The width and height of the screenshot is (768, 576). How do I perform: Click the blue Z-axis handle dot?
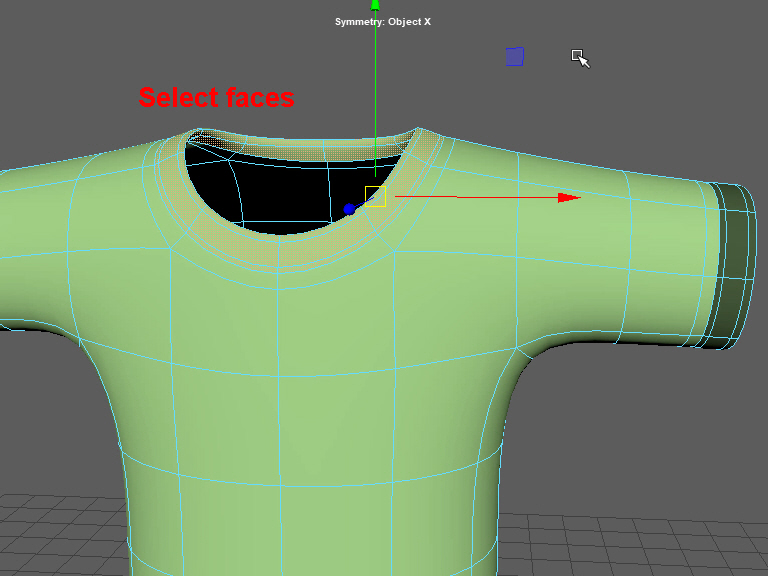349,209
